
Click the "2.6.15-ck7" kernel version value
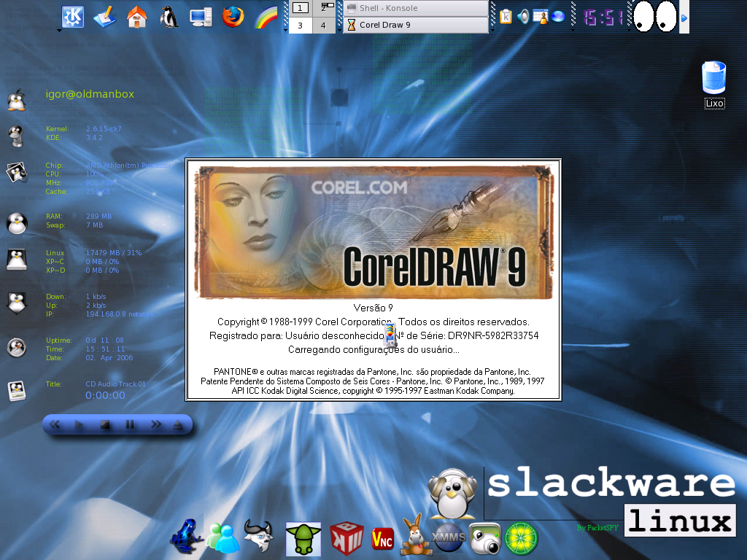[x=104, y=128]
